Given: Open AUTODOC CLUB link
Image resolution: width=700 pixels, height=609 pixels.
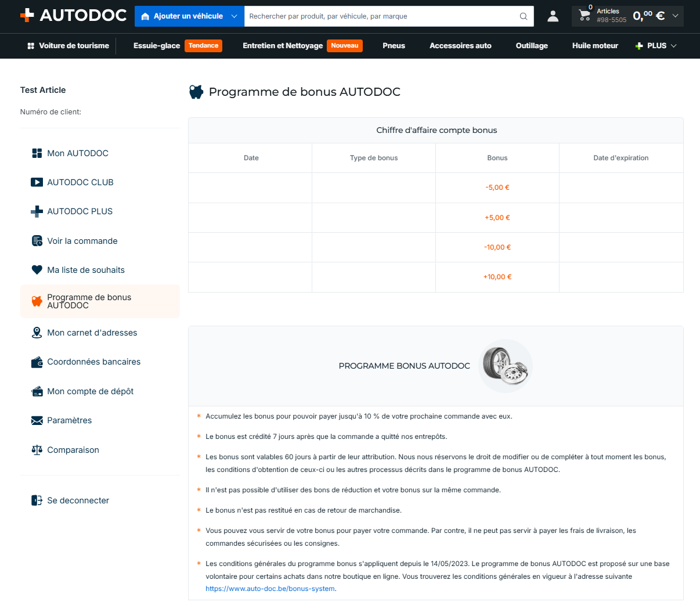Looking at the screenshot, I should (x=80, y=182).
